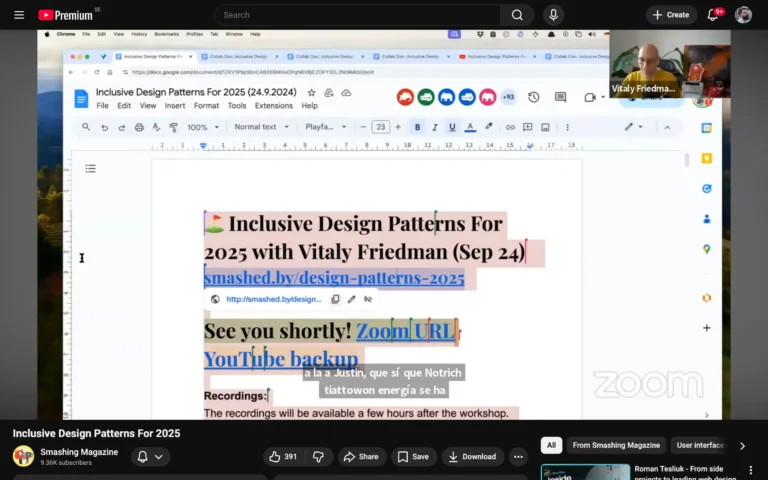768x480 pixels.
Task: Open the Tools menu in Docs
Action: tap(237, 105)
